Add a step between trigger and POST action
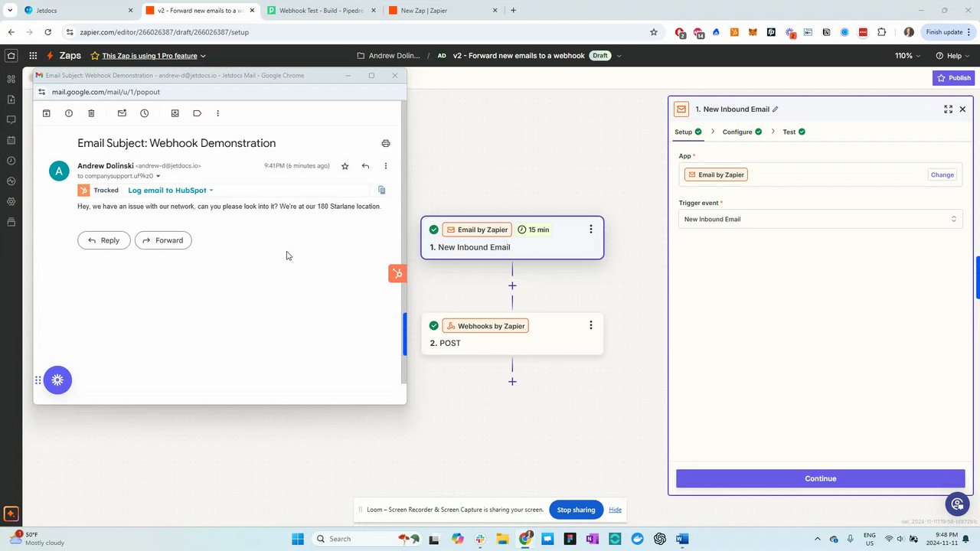 point(512,285)
